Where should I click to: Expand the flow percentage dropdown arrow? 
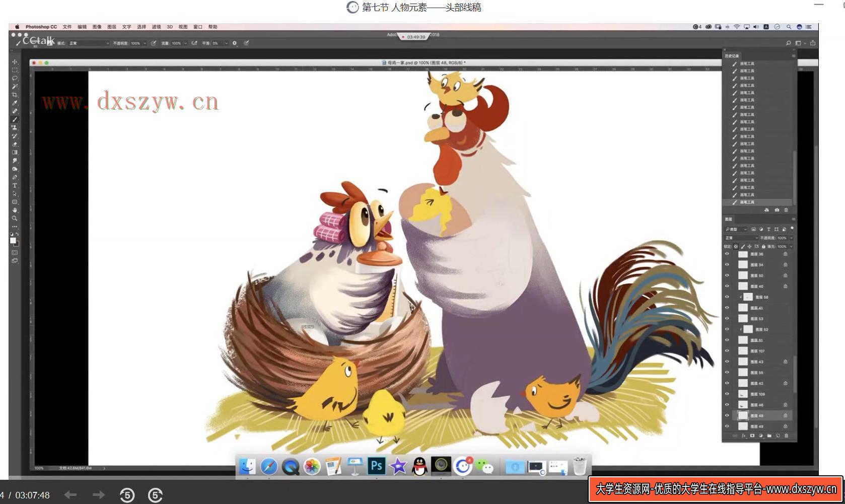point(185,43)
